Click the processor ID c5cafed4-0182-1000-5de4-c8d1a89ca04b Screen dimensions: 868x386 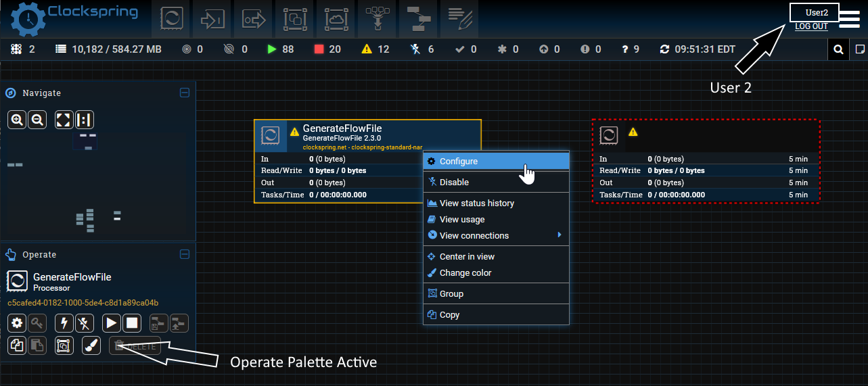click(x=83, y=303)
